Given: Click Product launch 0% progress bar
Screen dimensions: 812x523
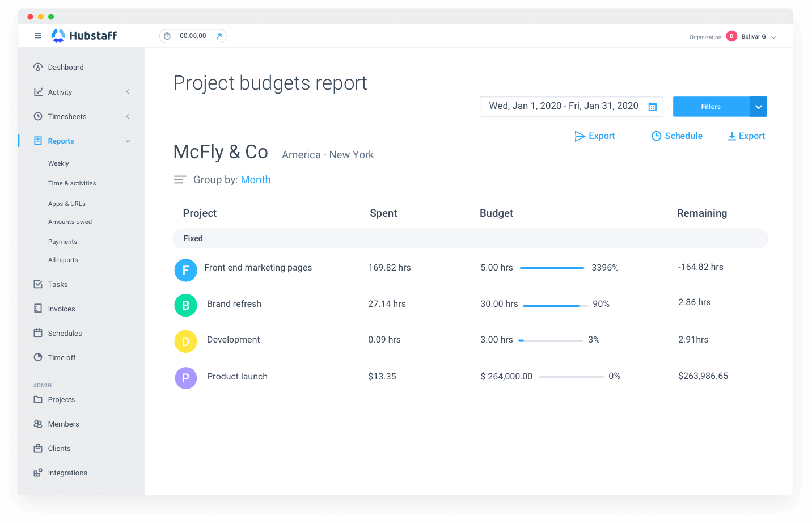Looking at the screenshot, I should [571, 377].
